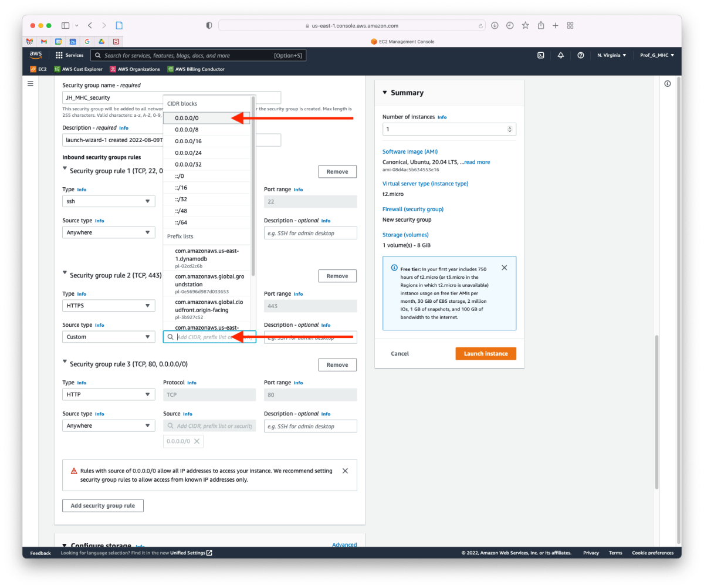Collapse Security group rule 1
This screenshot has width=704, height=588.
tap(65, 169)
